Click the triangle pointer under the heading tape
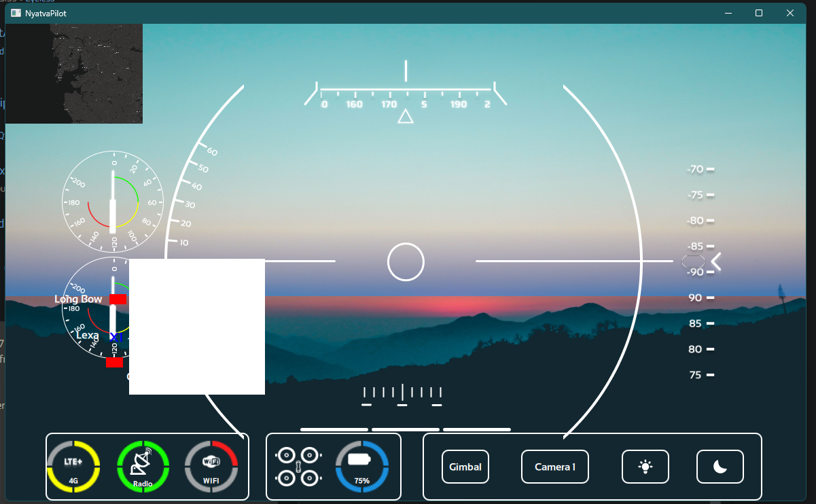The height and width of the screenshot is (504, 816). [406, 117]
